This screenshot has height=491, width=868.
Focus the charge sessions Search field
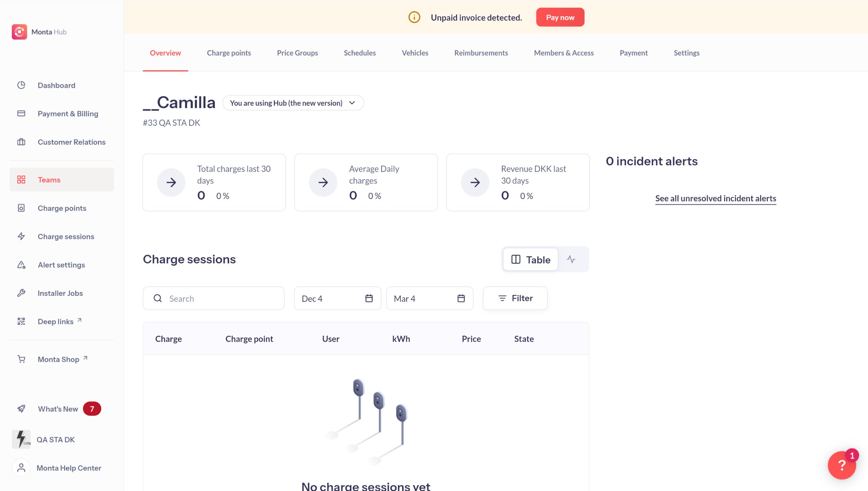pyautogui.click(x=214, y=298)
